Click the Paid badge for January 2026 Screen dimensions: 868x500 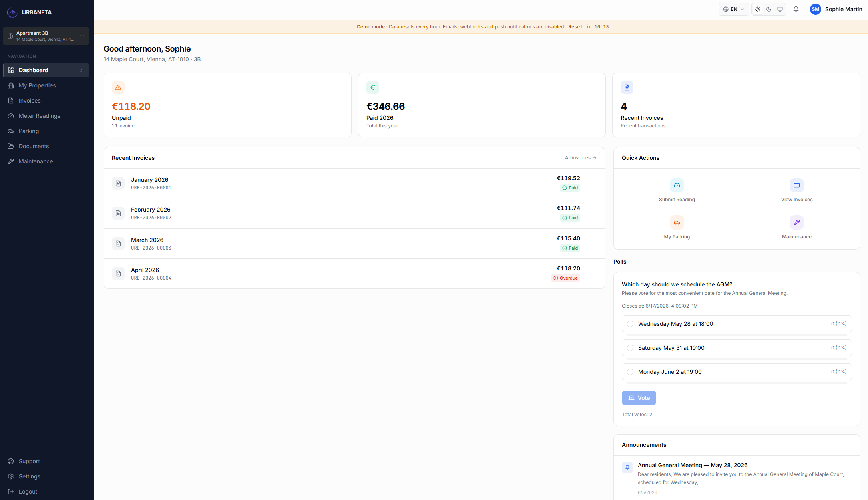click(570, 188)
